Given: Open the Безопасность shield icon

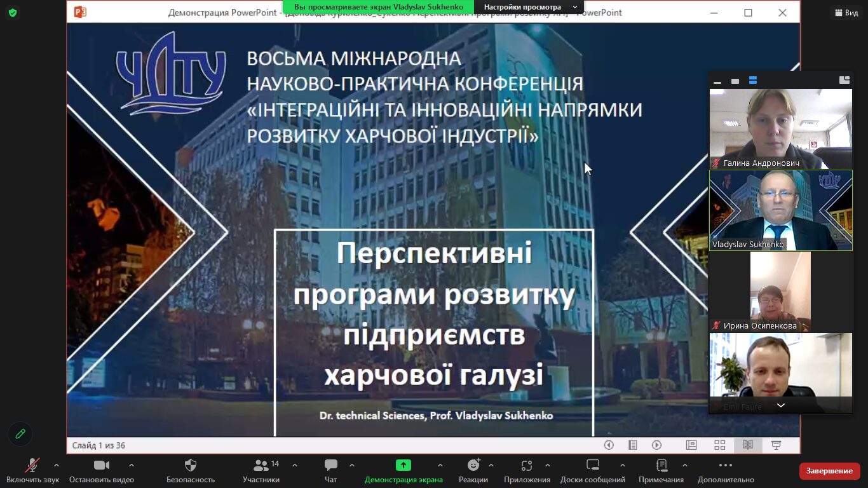Looking at the screenshot, I should [x=191, y=465].
